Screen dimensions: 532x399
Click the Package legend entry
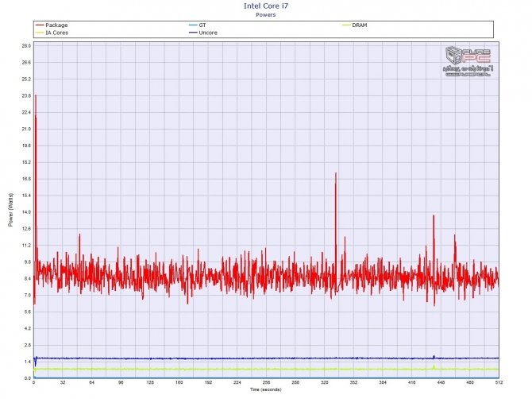(52, 25)
